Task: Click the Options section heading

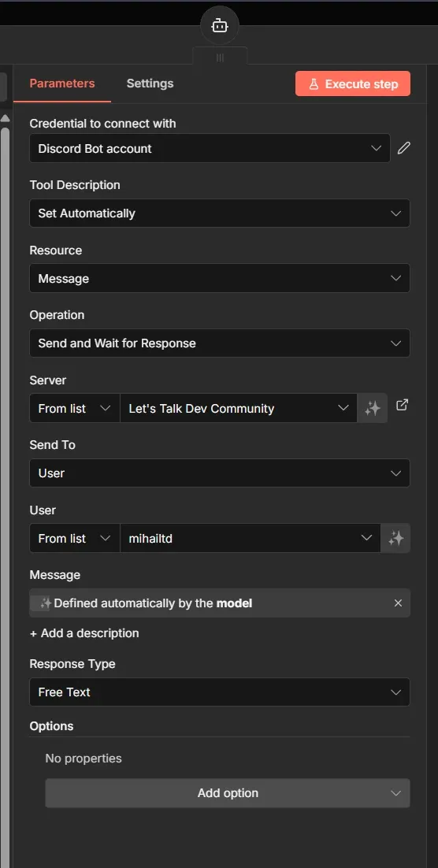Action: coord(51,725)
